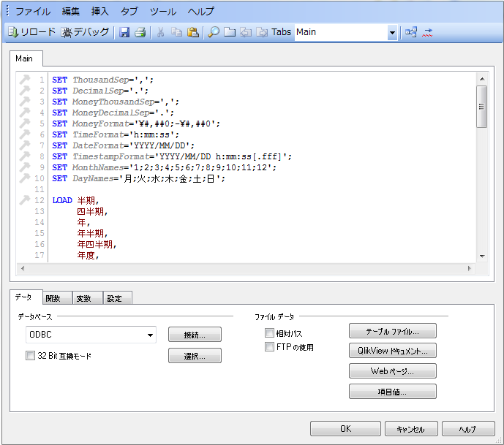The width and height of the screenshot is (504, 445).
Task: Paste from the clipboard toolbar icon
Action: (x=193, y=32)
